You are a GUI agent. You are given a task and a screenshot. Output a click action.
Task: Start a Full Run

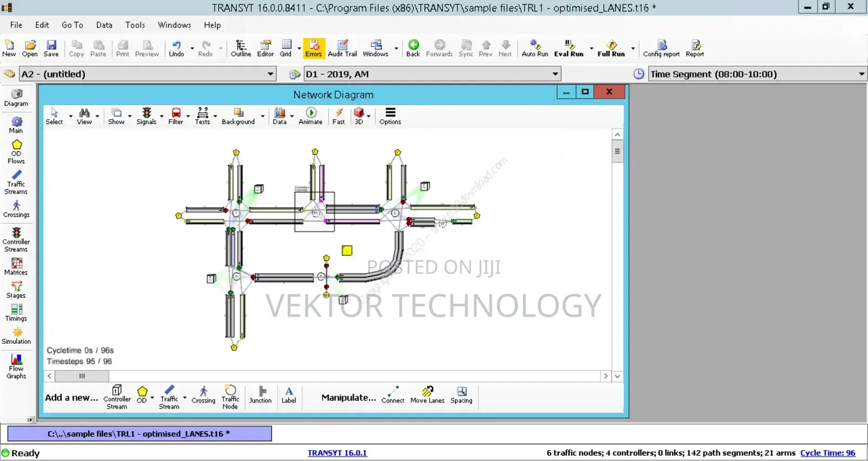(x=611, y=48)
